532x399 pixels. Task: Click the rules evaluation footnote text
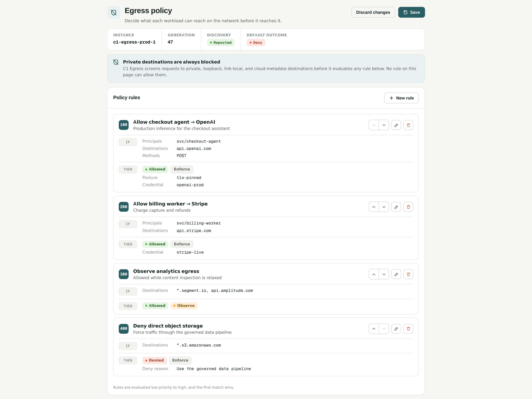(x=174, y=387)
